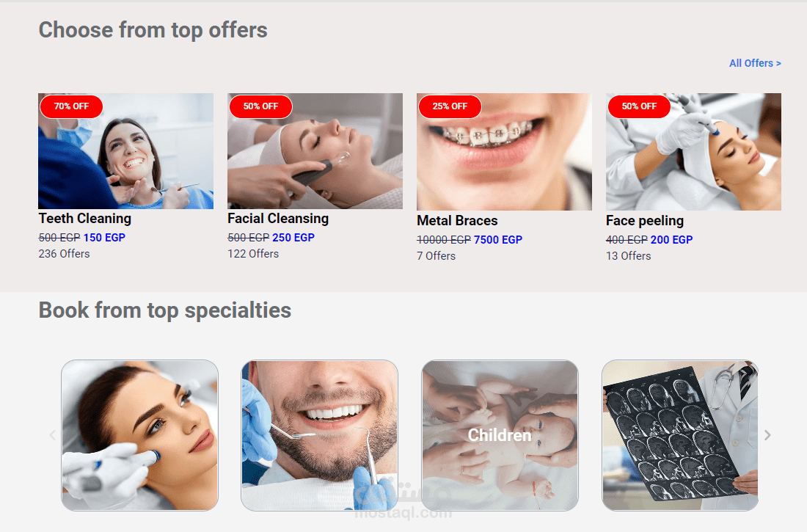807x532 pixels.
Task: Click the 70% OFF badge on Teeth Cleaning
Action: click(x=72, y=106)
